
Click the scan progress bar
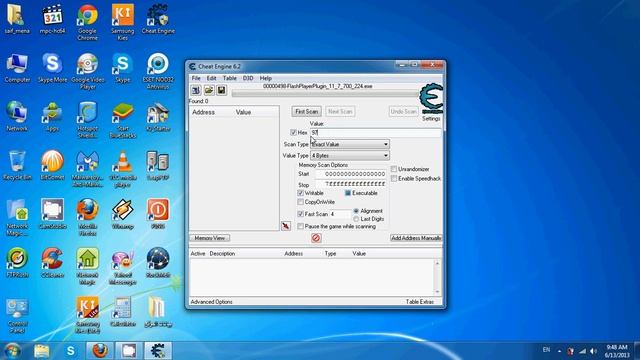pos(325,93)
